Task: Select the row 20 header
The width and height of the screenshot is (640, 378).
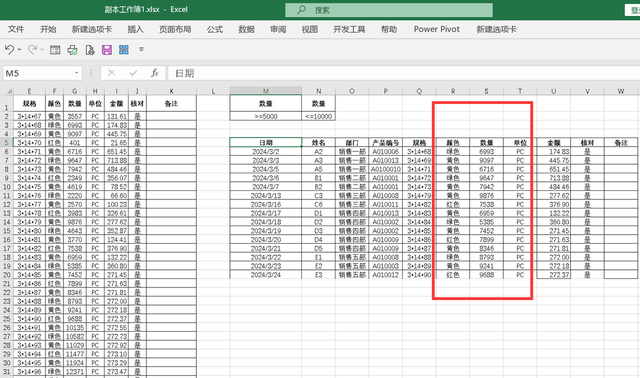Action: pyautogui.click(x=7, y=274)
